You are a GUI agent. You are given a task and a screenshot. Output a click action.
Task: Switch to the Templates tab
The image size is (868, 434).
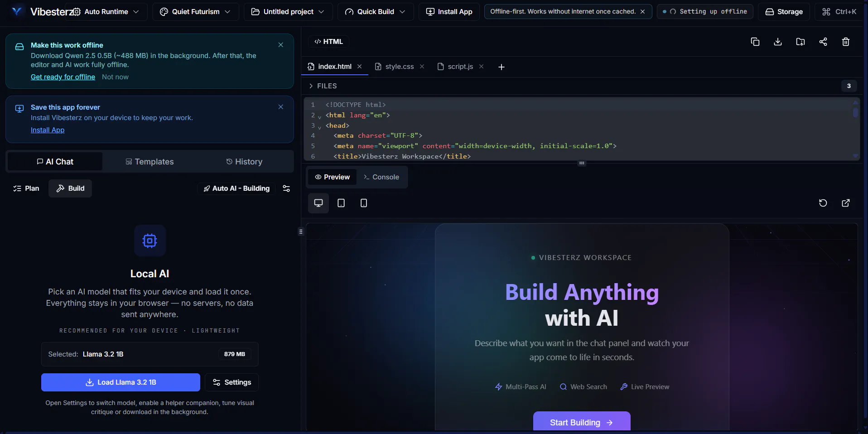149,162
